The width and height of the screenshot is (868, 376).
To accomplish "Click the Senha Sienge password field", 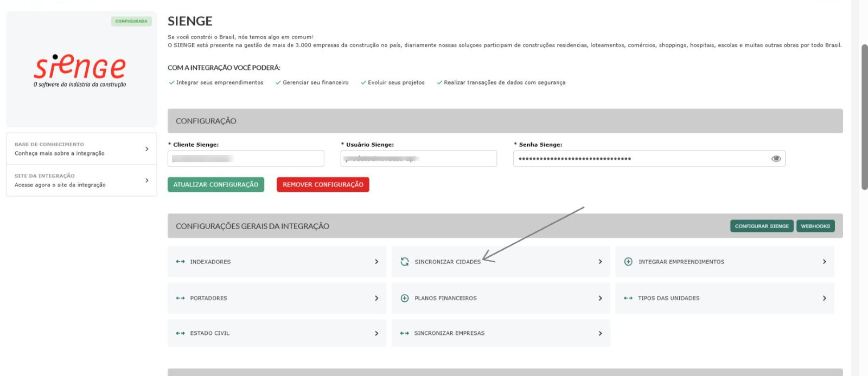I will pyautogui.click(x=649, y=159).
